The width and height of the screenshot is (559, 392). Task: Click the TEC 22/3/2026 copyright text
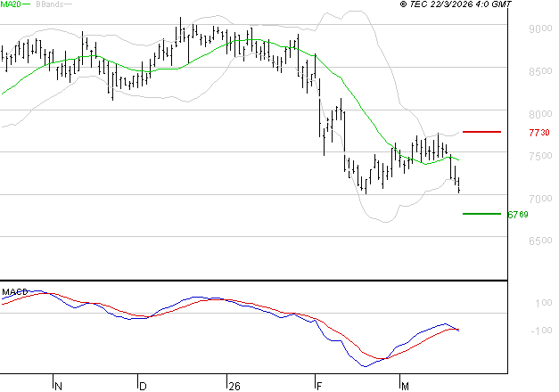456,4
